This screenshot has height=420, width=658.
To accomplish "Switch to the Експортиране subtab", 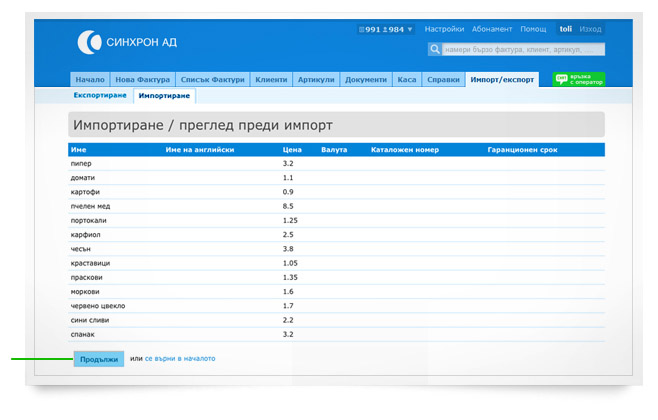I will (x=100, y=95).
